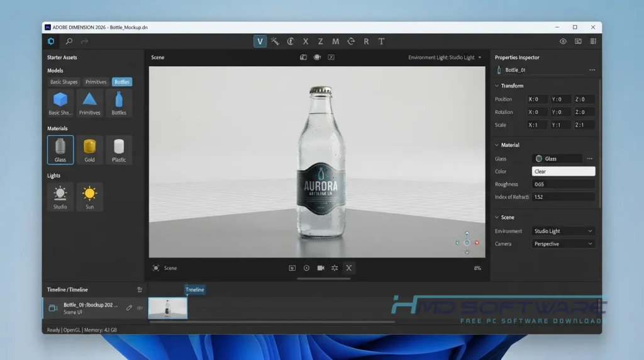Viewport: 644px width, 360px height.
Task: Choose the Basic Shapes cube model
Action: point(60,103)
